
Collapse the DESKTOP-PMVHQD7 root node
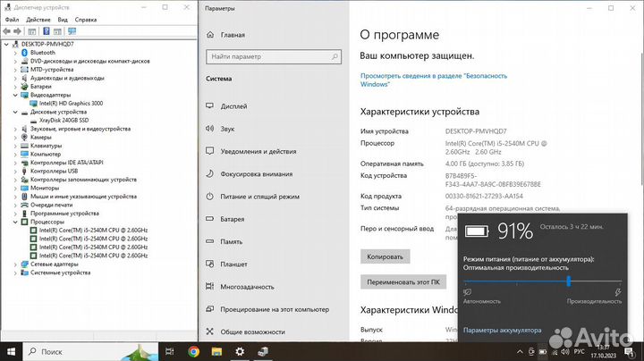tap(6, 44)
